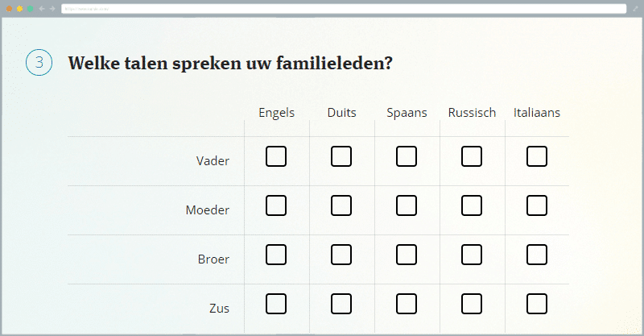Select Italiaans for Vader
The image size is (644, 336).
pyautogui.click(x=537, y=156)
